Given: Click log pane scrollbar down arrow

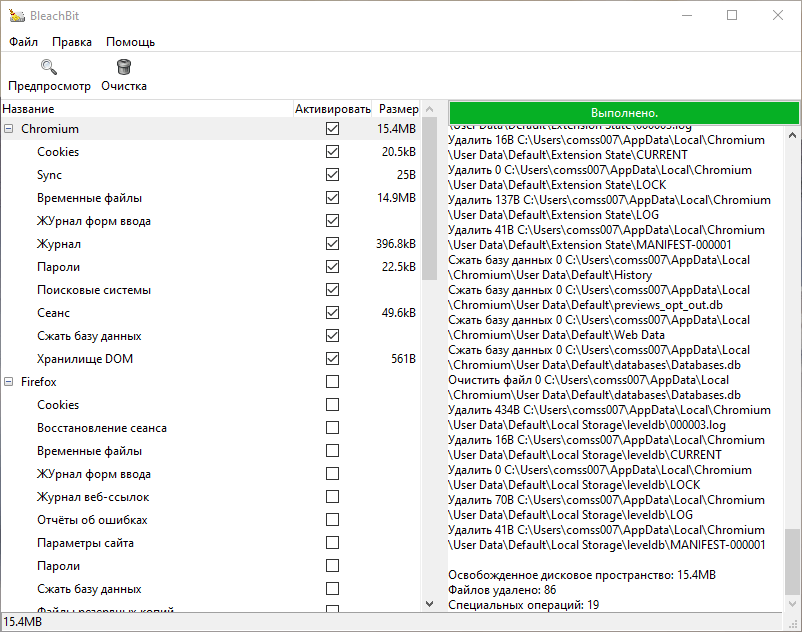Looking at the screenshot, I should point(792,604).
